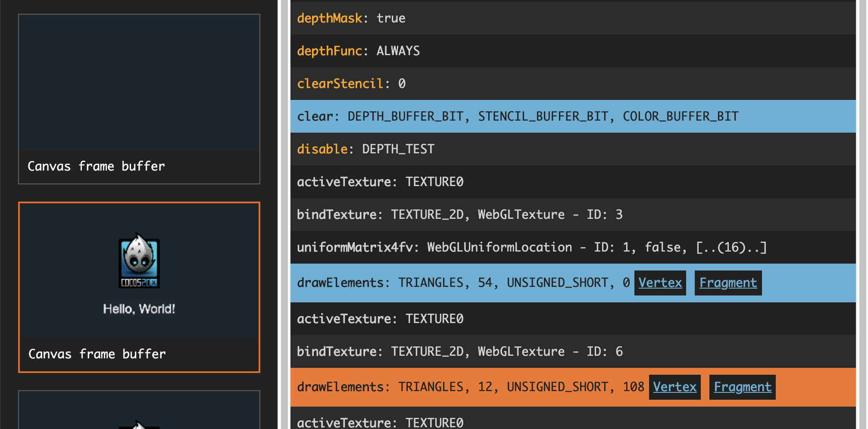Select the disable: DEPTH_TEST command
The width and height of the screenshot is (868, 429).
click(573, 149)
